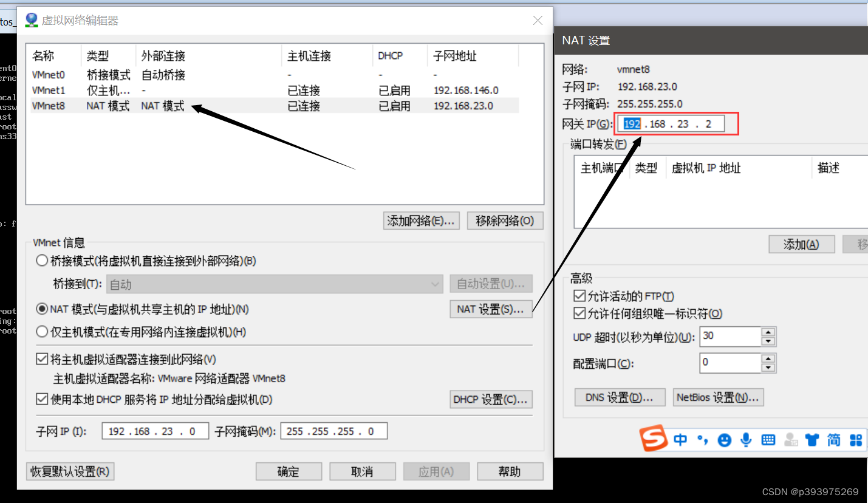The width and height of the screenshot is (868, 503).
Task: Click 自动设置(U)... button
Action: [x=491, y=284]
